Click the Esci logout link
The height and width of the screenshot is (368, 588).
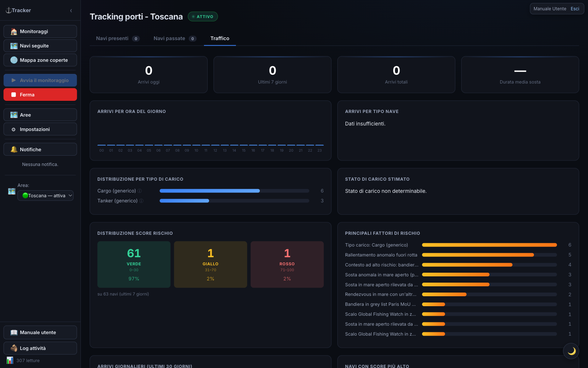click(x=575, y=9)
